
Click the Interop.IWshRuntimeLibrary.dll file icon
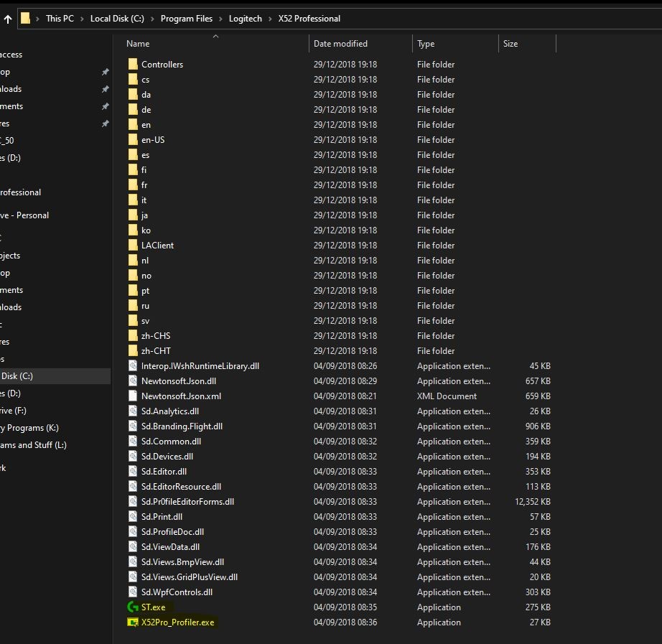pyautogui.click(x=133, y=365)
